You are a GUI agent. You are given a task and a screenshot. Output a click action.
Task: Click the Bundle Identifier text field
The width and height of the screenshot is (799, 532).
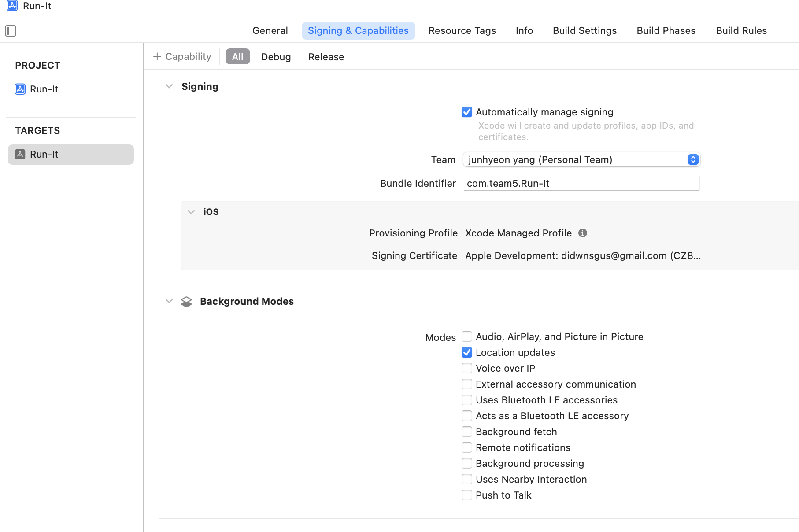tap(581, 183)
